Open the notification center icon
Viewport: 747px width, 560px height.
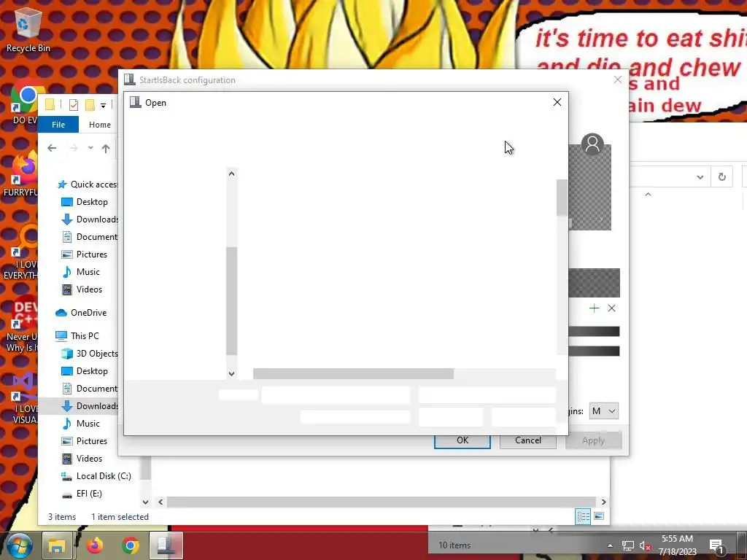pyautogui.click(x=716, y=546)
